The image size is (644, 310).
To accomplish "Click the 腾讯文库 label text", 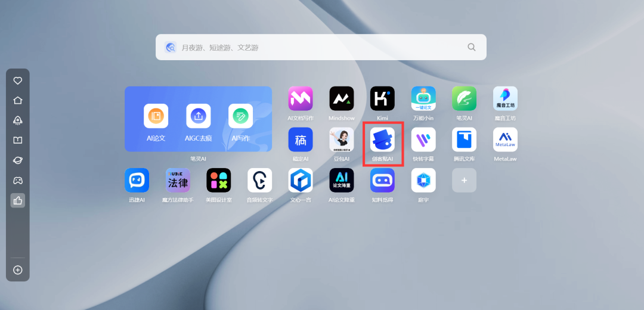I will (x=465, y=159).
